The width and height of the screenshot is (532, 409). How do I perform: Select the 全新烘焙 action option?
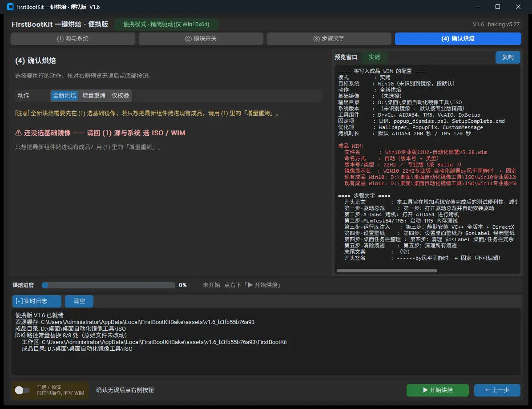[x=64, y=95]
